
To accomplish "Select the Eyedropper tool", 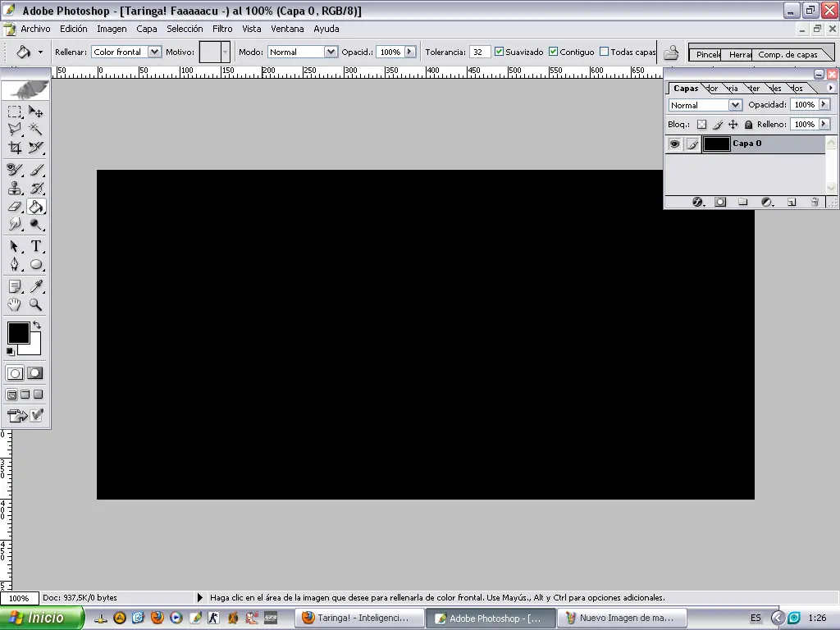I will click(36, 286).
